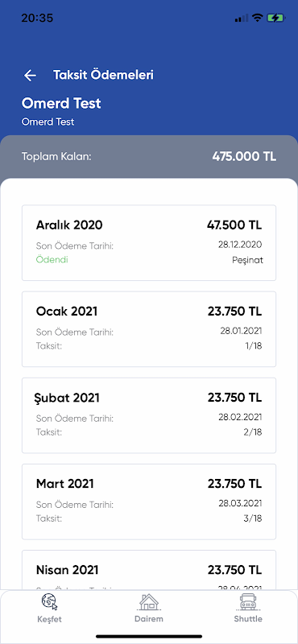Open the Shuttle bus icon
This screenshot has height=644, width=298.
tap(248, 602)
